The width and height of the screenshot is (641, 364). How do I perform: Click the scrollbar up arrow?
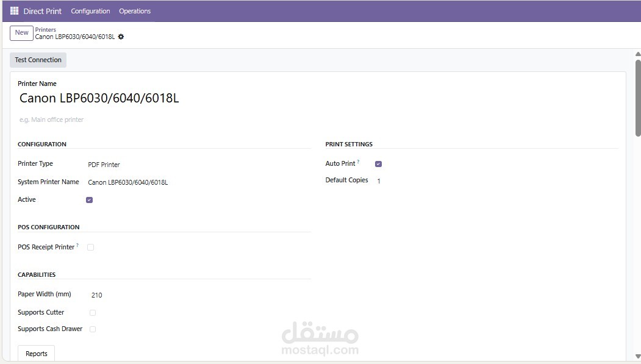click(x=638, y=54)
